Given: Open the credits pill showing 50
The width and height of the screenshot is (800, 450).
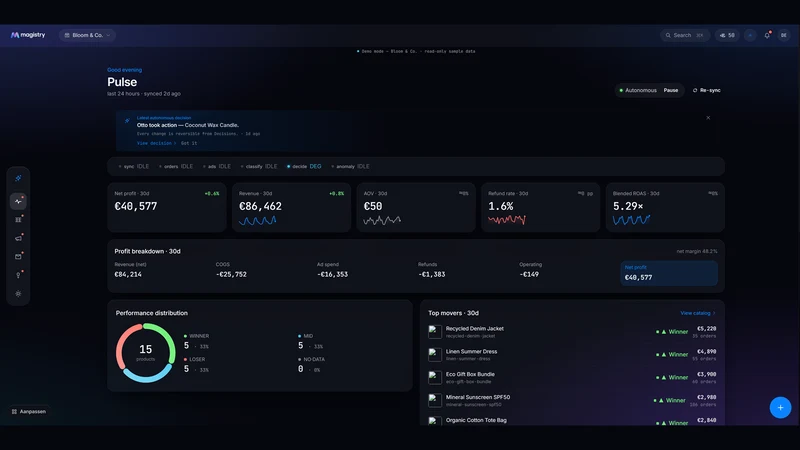Looking at the screenshot, I should (727, 35).
